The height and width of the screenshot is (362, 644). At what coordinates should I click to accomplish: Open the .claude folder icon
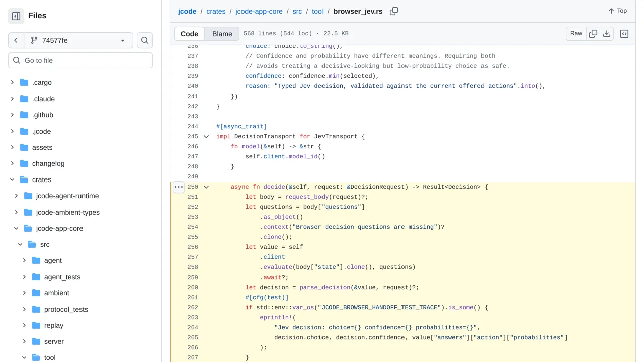point(24,99)
